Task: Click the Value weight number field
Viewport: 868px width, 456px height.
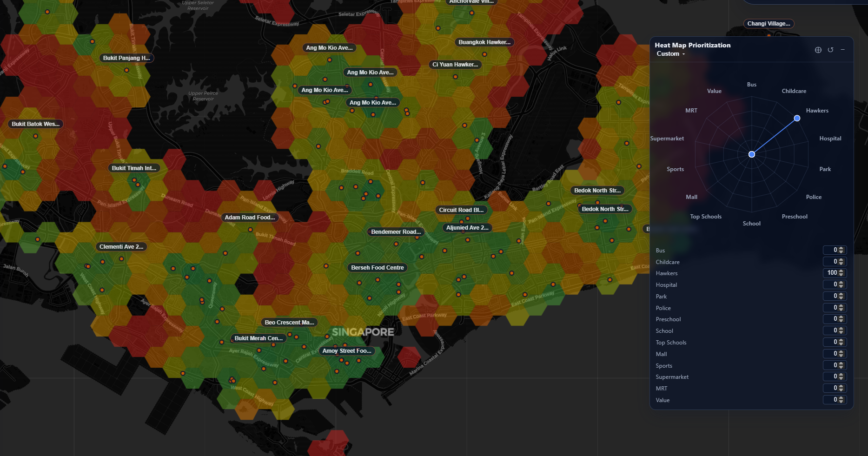Action: tap(831, 400)
